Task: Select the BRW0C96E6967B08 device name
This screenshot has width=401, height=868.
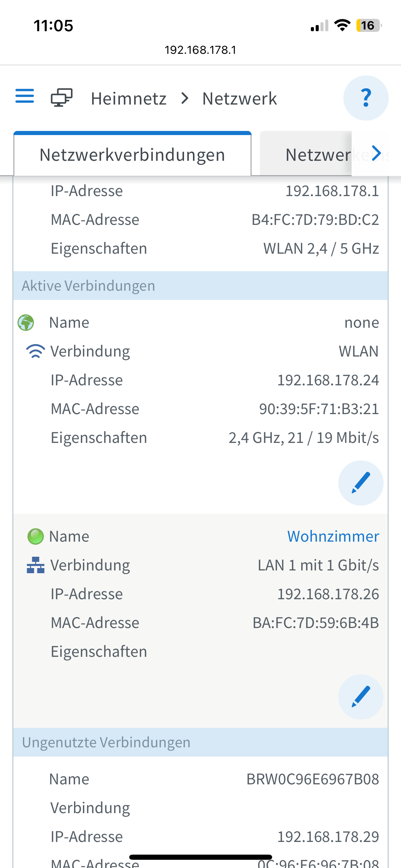Action: pyautogui.click(x=313, y=779)
